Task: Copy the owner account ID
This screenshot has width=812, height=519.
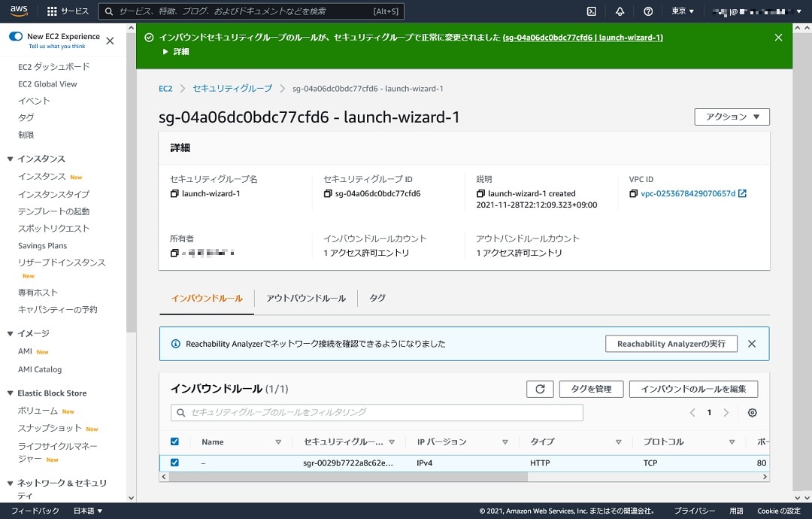Action: point(174,253)
